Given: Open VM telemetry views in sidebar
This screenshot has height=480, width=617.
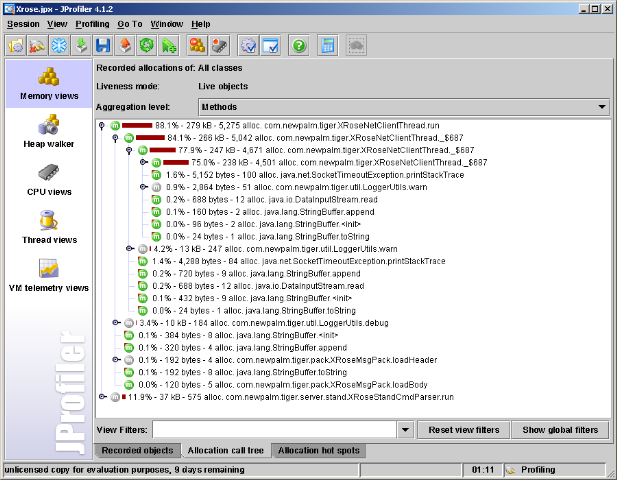Looking at the screenshot, I should coord(49,275).
